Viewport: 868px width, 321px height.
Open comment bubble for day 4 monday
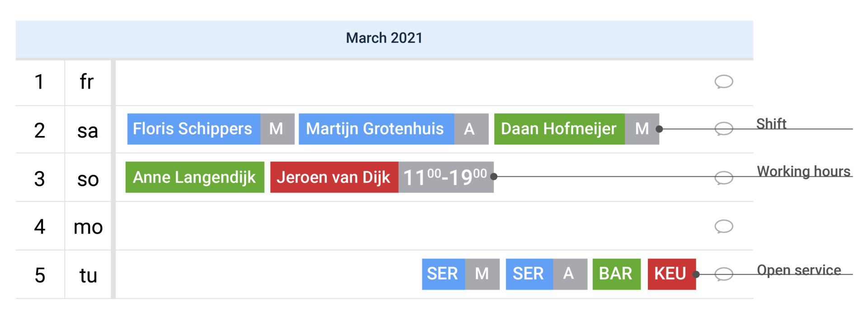tap(723, 226)
